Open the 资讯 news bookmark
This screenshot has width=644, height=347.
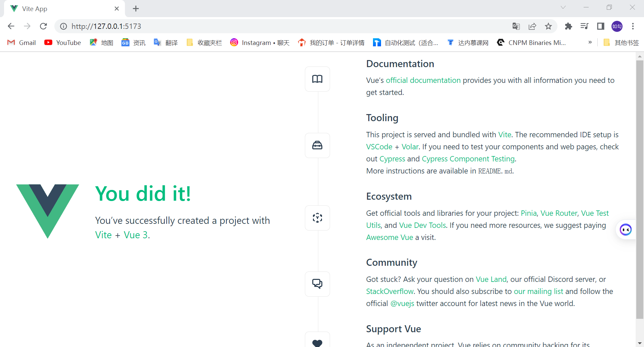(133, 43)
